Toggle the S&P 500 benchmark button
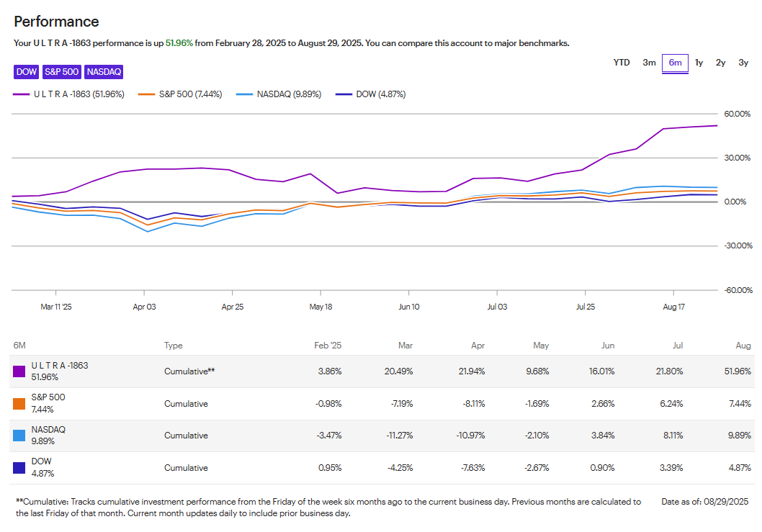Viewport: 762px width, 532px height. tap(61, 72)
